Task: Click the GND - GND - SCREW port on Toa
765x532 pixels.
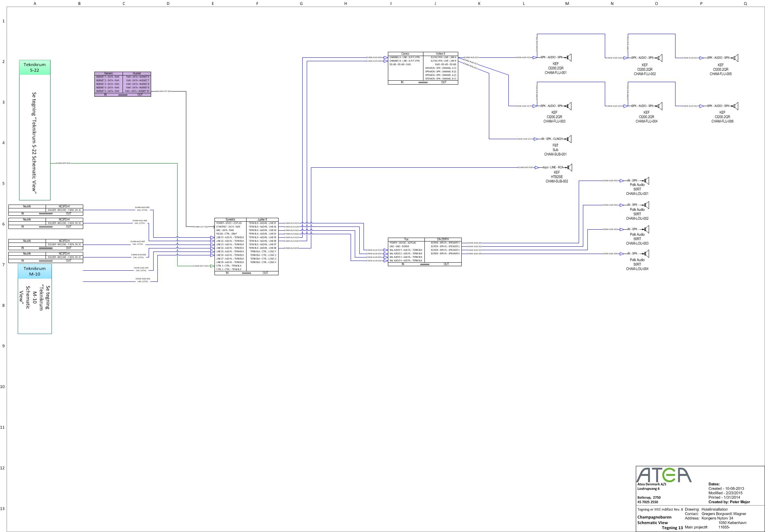Action: click(x=399, y=246)
